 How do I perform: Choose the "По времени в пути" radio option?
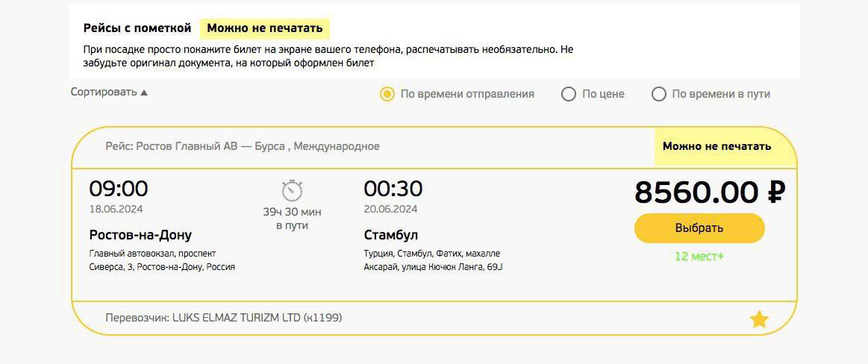click(x=658, y=94)
